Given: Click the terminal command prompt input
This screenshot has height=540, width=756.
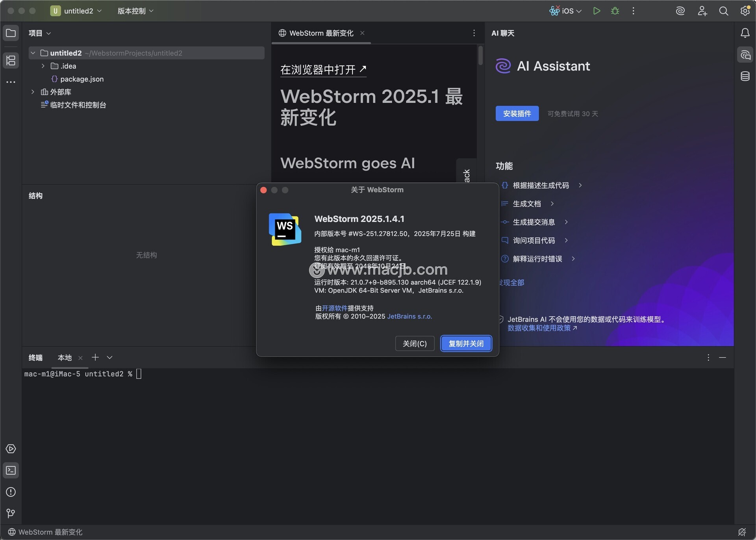Looking at the screenshot, I should pos(139,374).
